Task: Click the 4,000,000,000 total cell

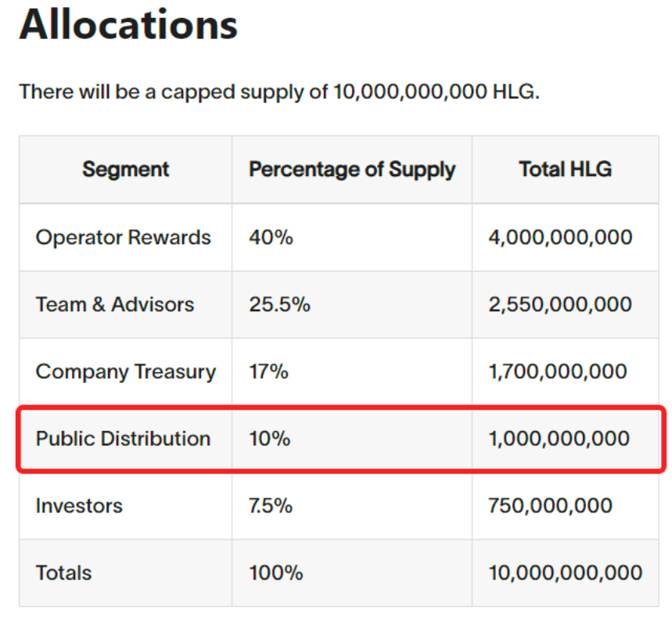Action: 560,237
